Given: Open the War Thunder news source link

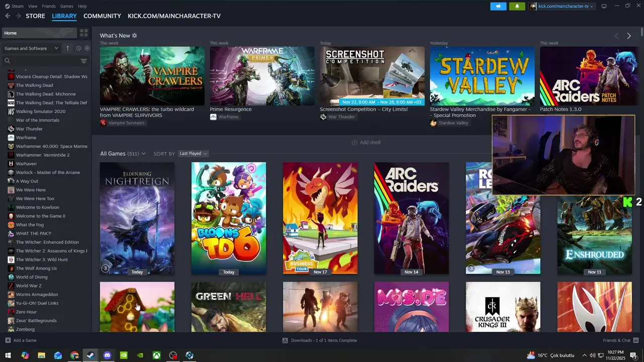Looking at the screenshot, I should [x=338, y=117].
